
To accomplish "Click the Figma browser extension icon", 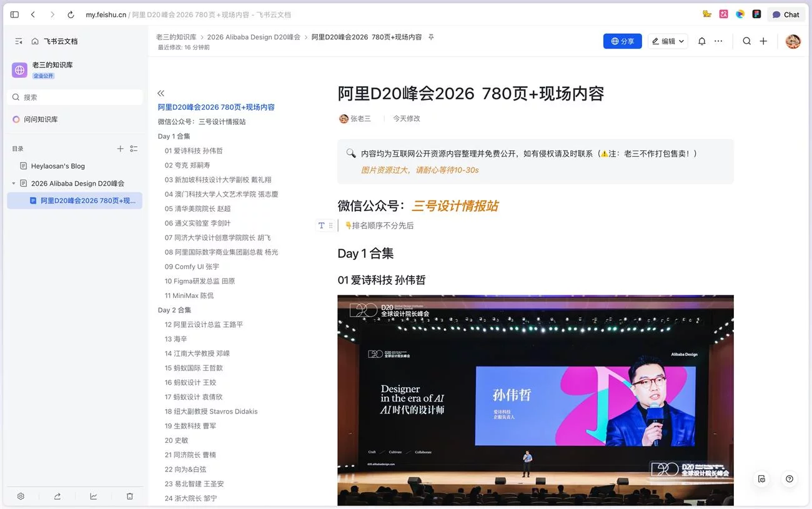I will [756, 14].
